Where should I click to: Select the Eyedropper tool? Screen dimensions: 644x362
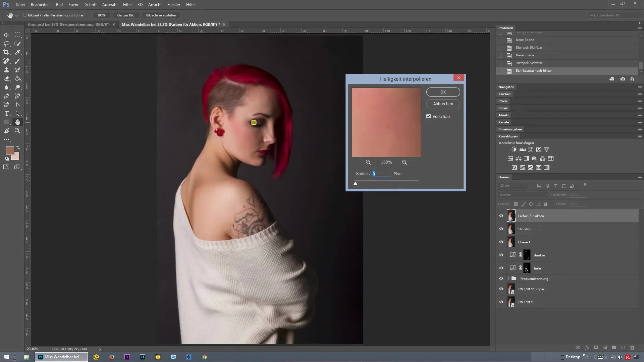(17, 52)
